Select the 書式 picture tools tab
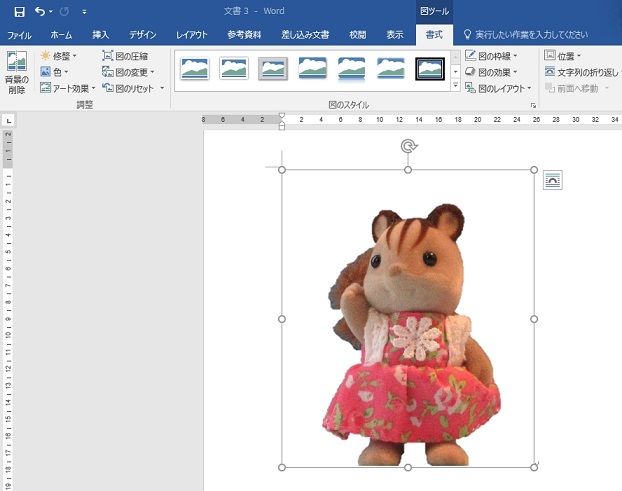The image size is (622, 491). click(434, 35)
